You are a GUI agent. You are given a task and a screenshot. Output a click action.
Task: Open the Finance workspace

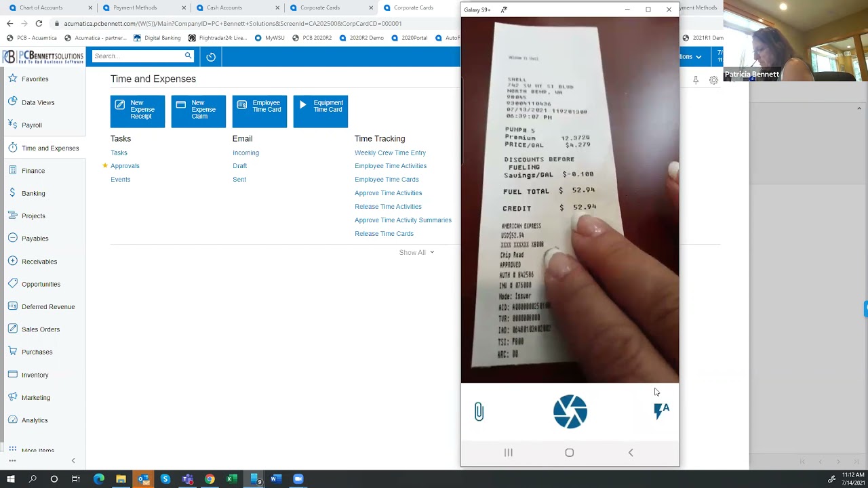33,171
